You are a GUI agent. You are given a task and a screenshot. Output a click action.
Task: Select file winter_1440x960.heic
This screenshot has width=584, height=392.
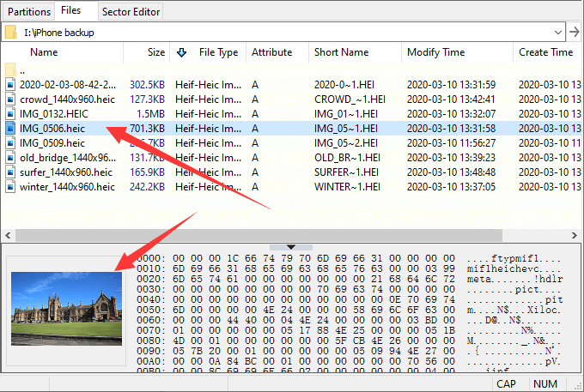67,187
